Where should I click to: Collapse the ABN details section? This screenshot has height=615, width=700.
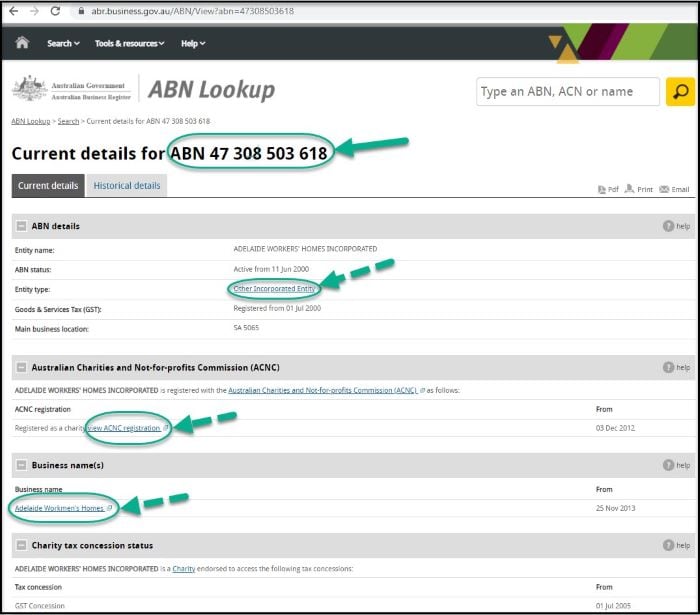21,226
